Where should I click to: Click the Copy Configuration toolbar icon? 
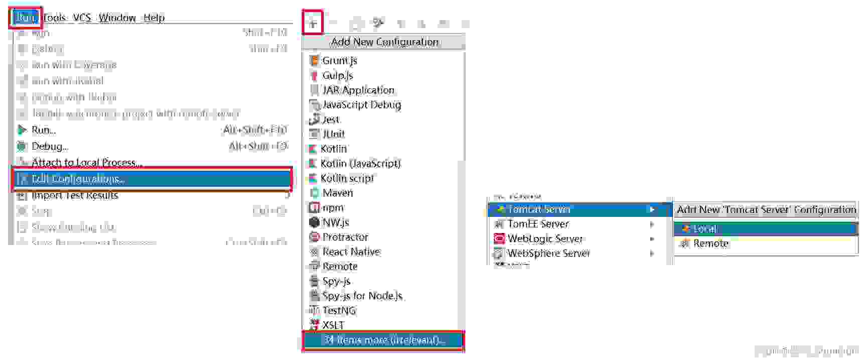pyautogui.click(x=356, y=24)
